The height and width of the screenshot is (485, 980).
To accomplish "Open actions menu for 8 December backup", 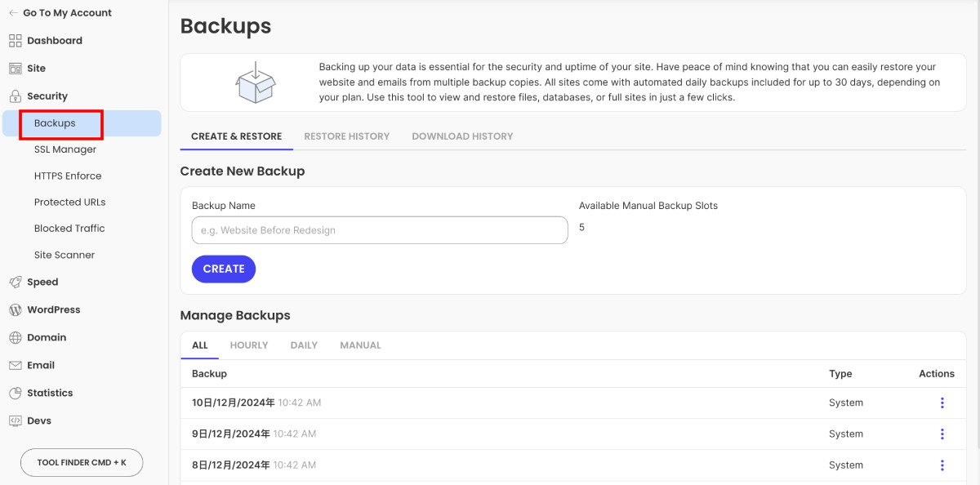I will [x=942, y=465].
